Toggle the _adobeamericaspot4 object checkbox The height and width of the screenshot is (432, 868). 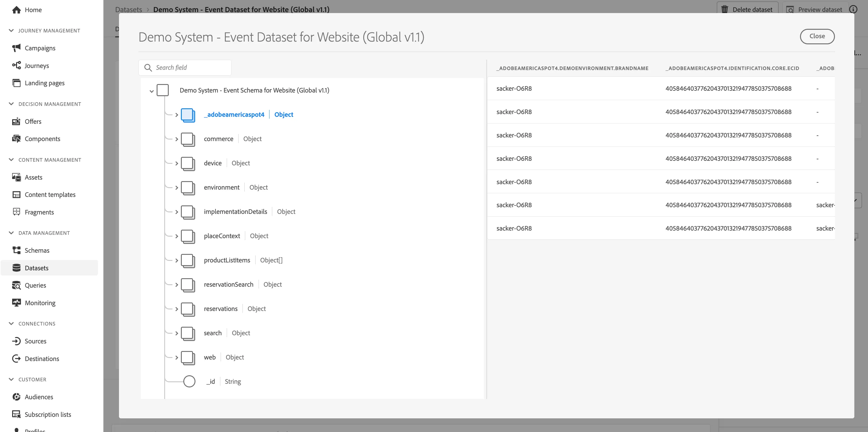[188, 115]
